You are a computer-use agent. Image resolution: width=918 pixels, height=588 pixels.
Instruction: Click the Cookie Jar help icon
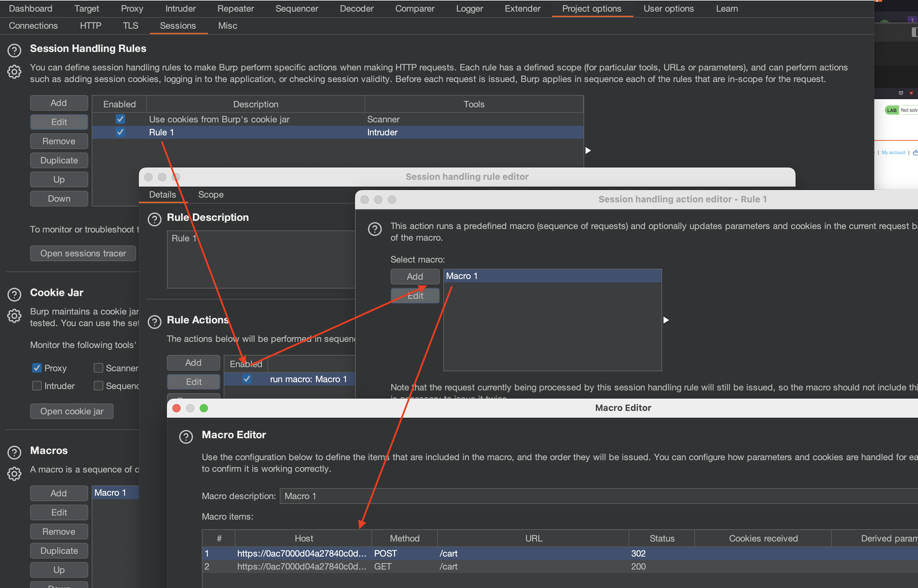tap(14, 294)
